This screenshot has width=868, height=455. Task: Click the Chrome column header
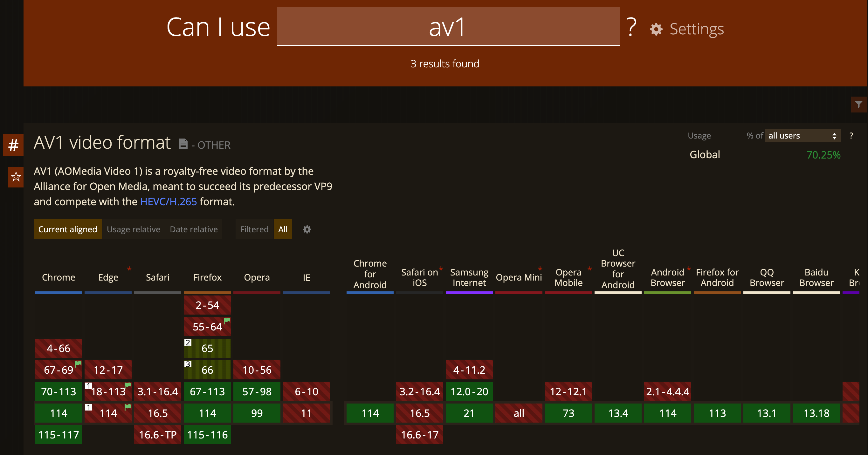click(58, 277)
